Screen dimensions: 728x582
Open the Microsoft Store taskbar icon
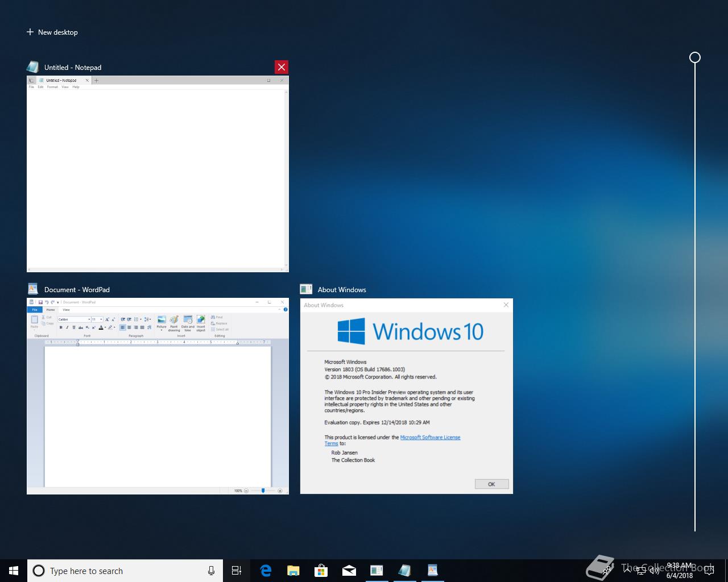(x=321, y=571)
